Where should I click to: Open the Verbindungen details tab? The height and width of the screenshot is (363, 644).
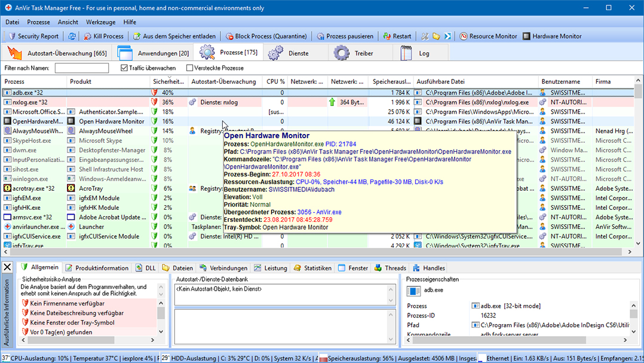(223, 268)
